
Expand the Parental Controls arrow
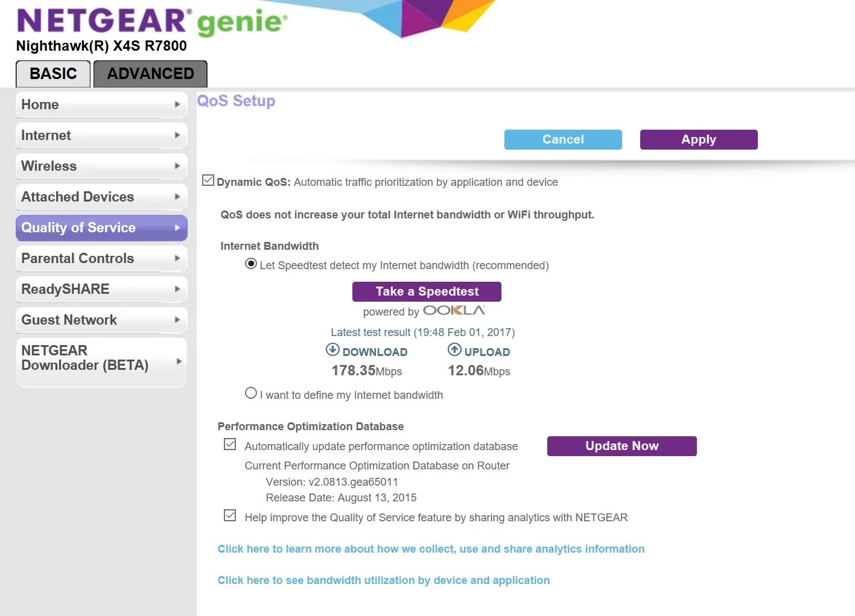coord(177,258)
